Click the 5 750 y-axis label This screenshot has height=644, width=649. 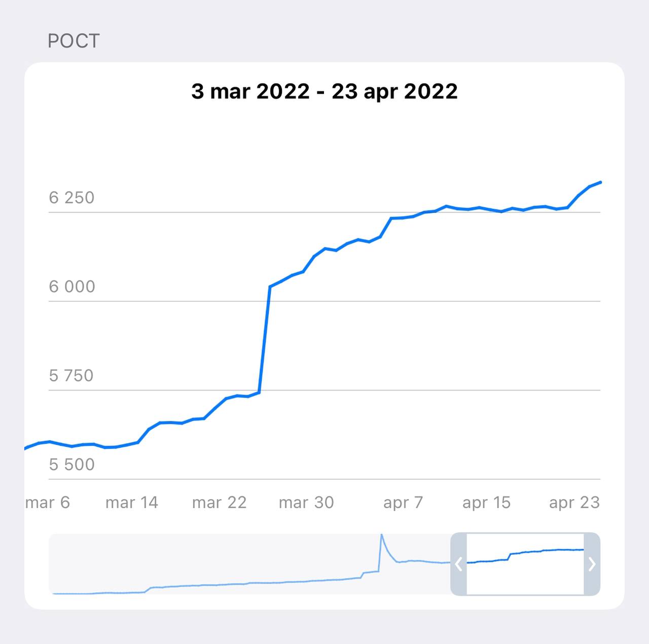(x=71, y=376)
